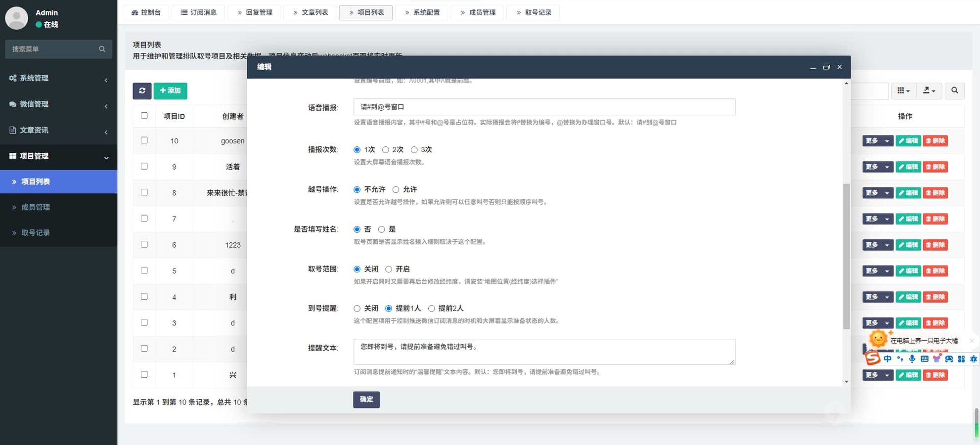Expand 更多 dropdown for project 8
Screen dimensions: 980x445
[x=877, y=193]
